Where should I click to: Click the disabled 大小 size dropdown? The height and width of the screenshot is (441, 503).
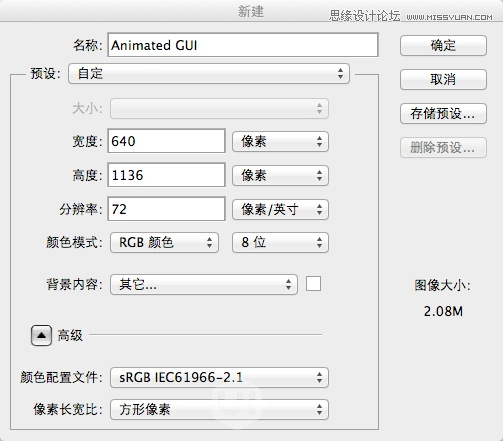click(219, 108)
